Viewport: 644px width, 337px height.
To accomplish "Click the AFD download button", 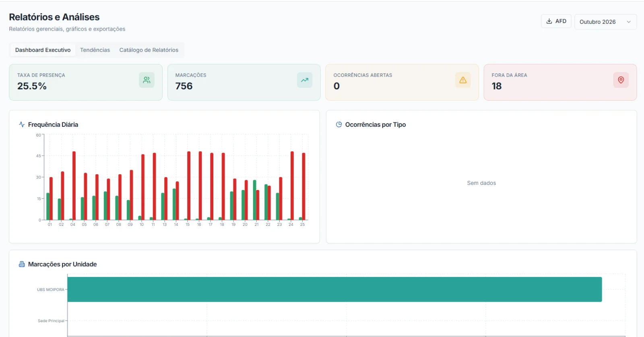I will pos(556,21).
